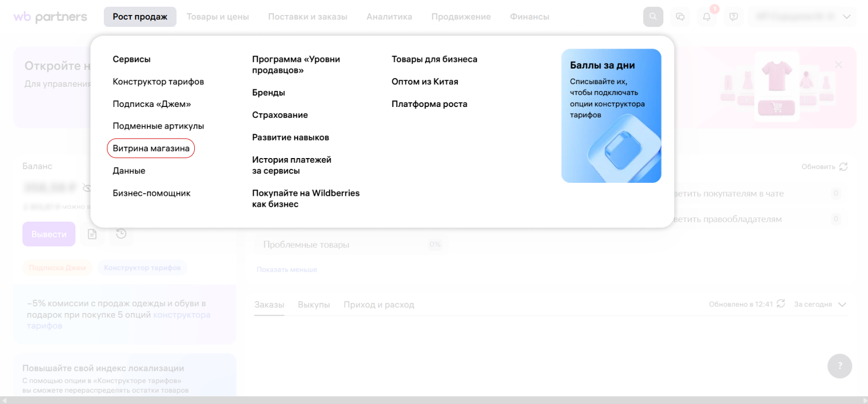The width and height of the screenshot is (868, 404).
Task: Select Подписка «Джем» menu entry
Action: click(x=152, y=104)
